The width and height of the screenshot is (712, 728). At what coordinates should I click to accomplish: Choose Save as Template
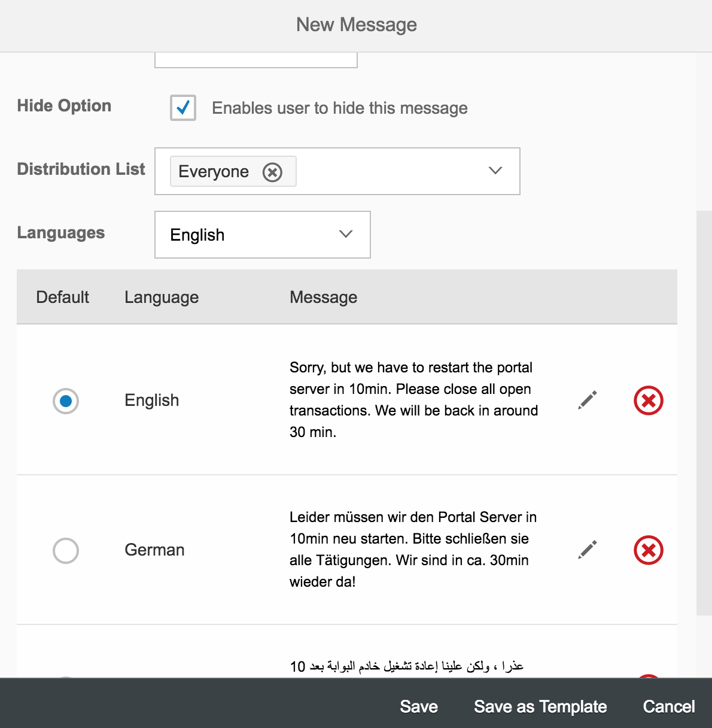(x=540, y=706)
